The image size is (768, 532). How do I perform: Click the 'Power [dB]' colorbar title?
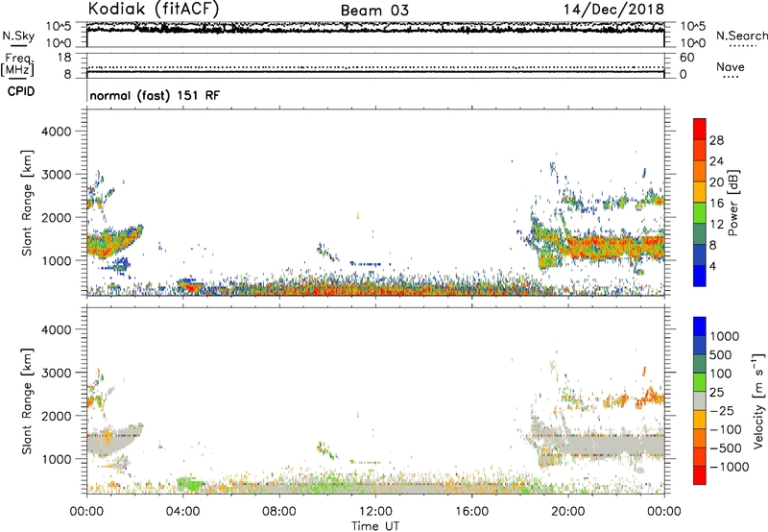click(732, 203)
